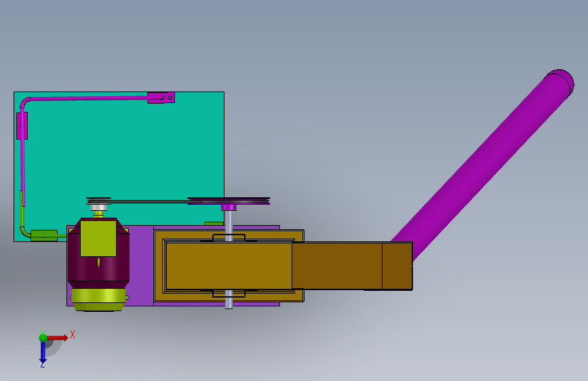Select the magenta pipe clamp at the panel top
This screenshot has height=381, width=588.
161,98
